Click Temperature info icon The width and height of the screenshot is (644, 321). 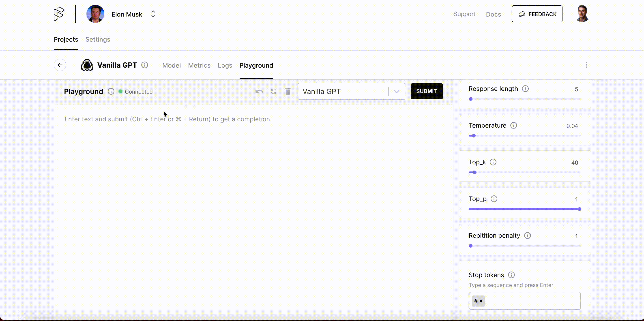(x=513, y=126)
